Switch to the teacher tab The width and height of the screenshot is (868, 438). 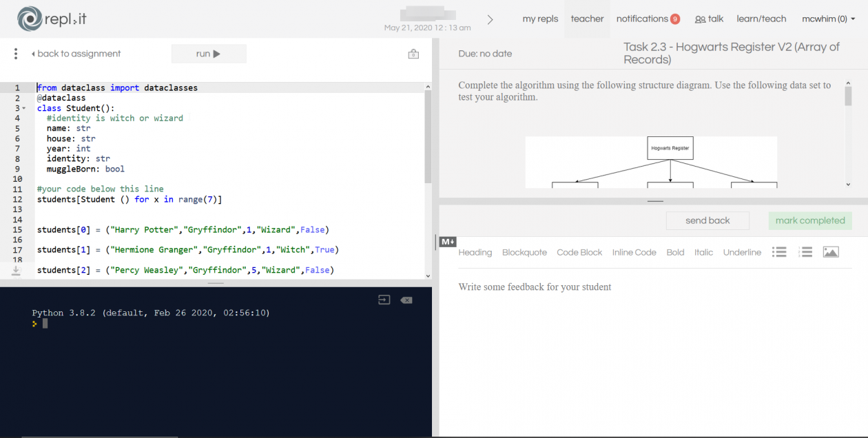point(587,19)
